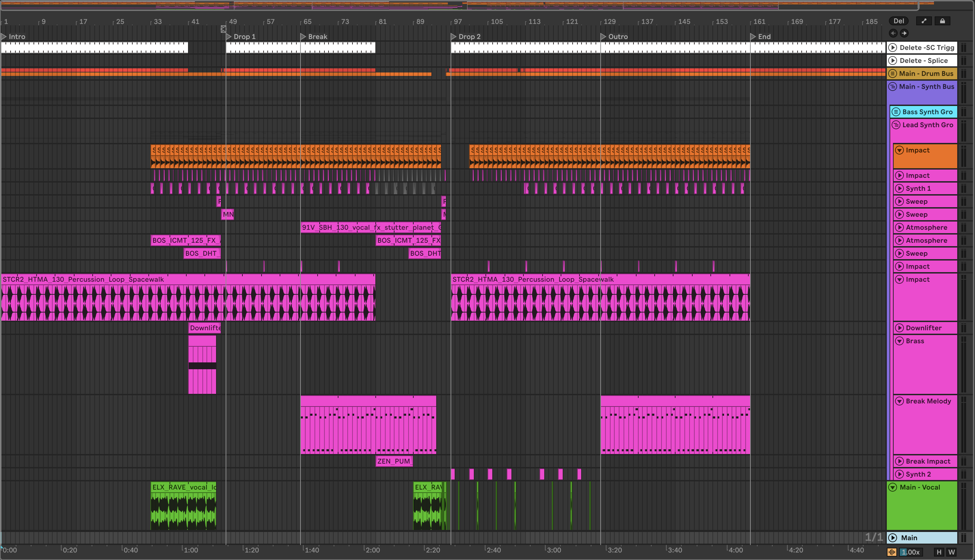Toggle the H optimize height button
975x560 pixels.
click(x=939, y=552)
